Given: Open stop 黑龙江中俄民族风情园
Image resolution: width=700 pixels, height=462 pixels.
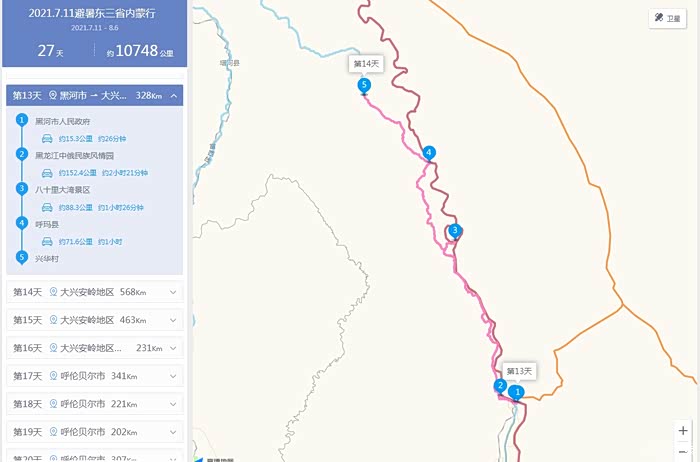Looking at the screenshot, I should click(x=75, y=156).
